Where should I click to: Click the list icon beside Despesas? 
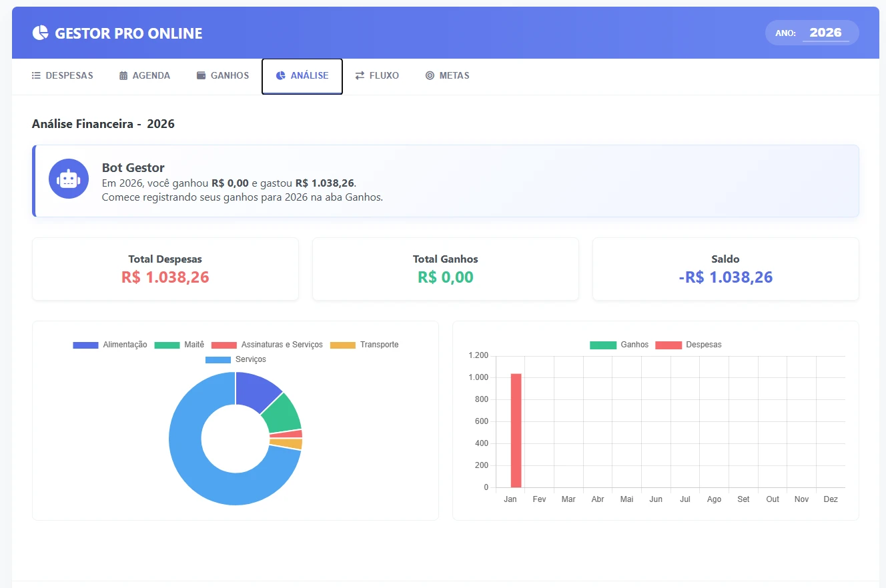36,76
